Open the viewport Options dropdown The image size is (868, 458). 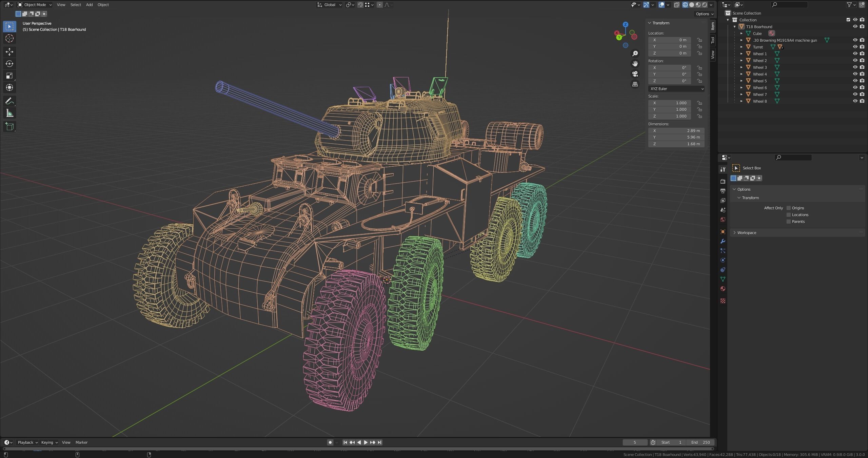[x=705, y=14]
